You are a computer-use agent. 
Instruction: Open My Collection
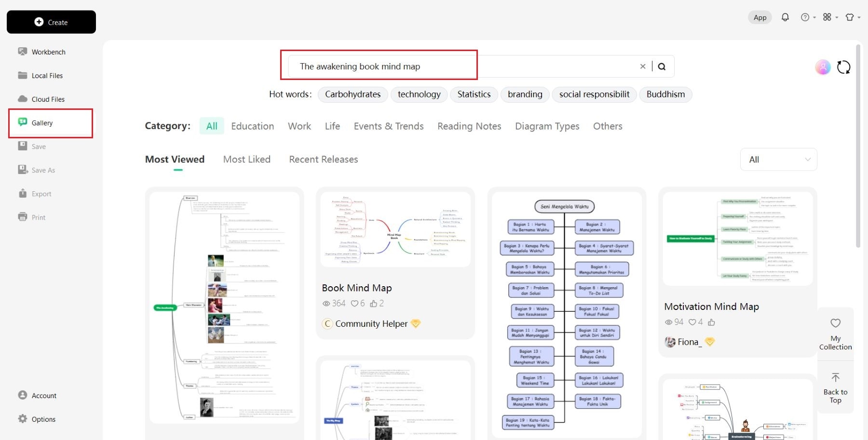tap(836, 334)
